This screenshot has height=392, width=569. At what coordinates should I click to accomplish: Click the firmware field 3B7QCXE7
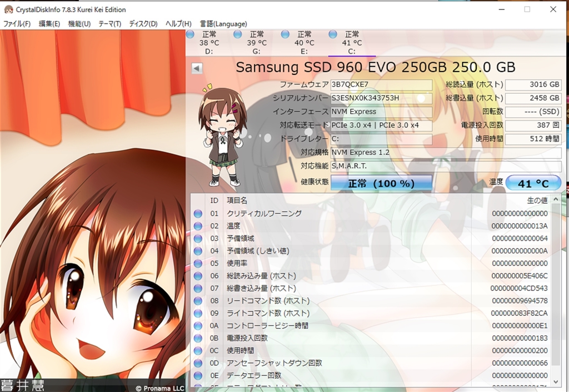click(x=381, y=84)
